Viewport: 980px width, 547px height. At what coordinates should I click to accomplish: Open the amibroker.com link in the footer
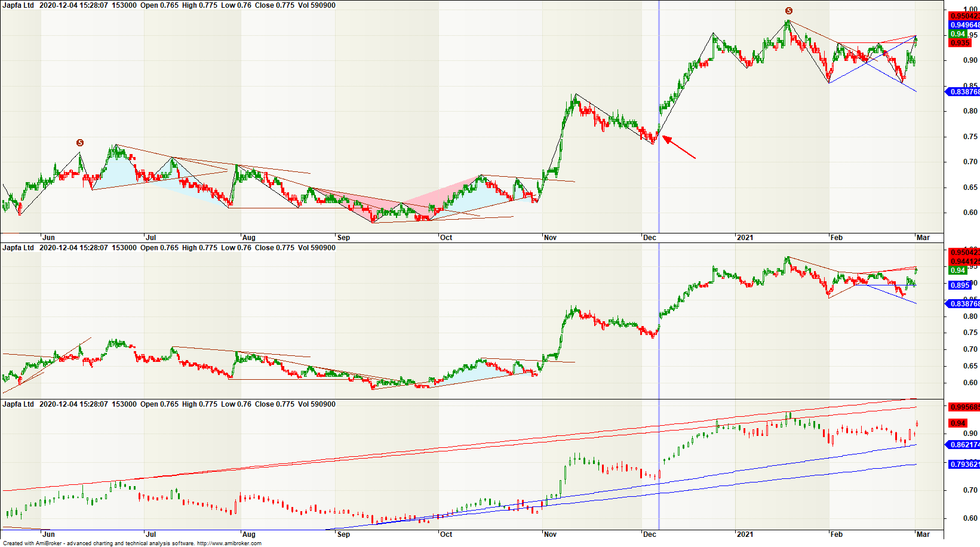(229, 543)
